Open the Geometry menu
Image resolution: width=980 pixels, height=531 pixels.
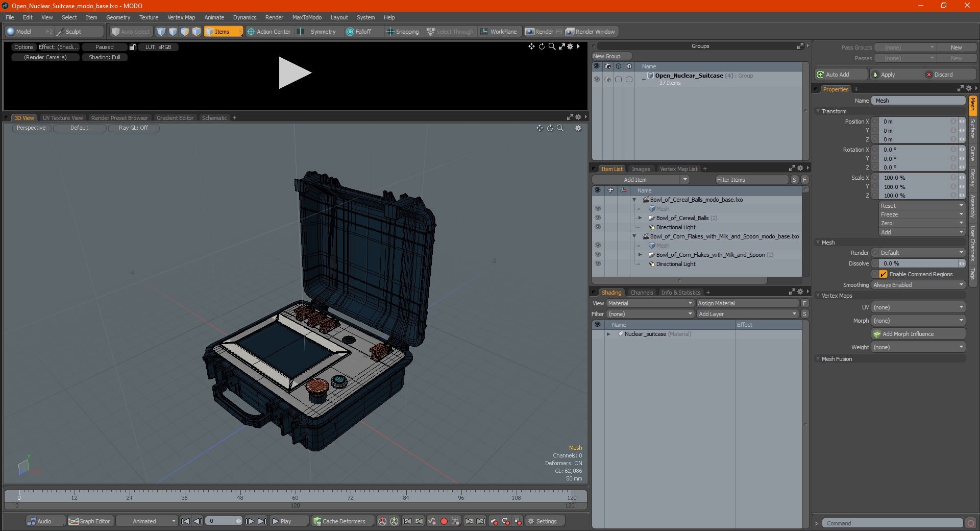coord(118,17)
